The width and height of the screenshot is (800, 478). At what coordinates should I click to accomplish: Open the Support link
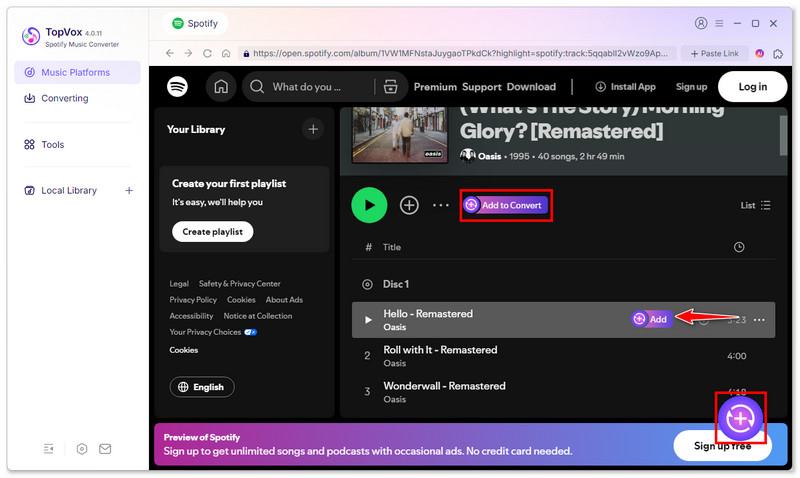pyautogui.click(x=482, y=87)
